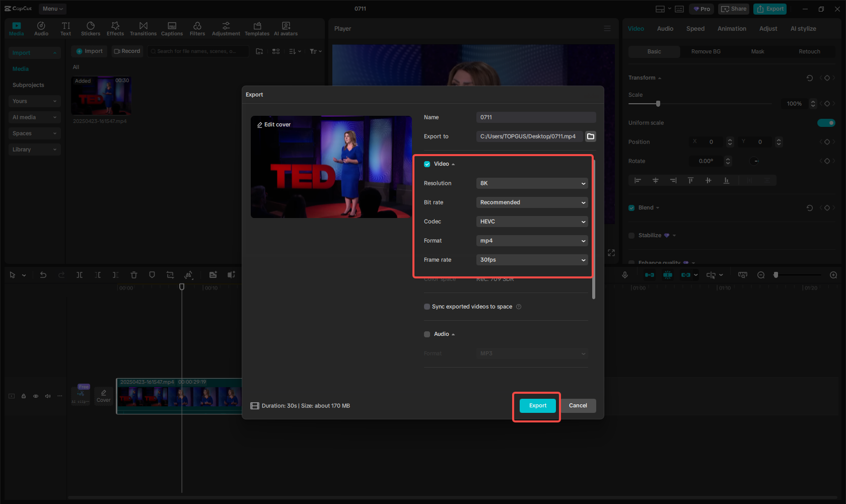
Task: Collapse the Audio section in Export dialog
Action: [453, 334]
